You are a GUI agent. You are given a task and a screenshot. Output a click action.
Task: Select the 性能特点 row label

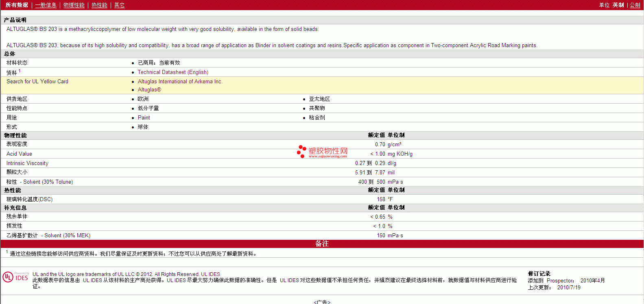click(x=17, y=108)
